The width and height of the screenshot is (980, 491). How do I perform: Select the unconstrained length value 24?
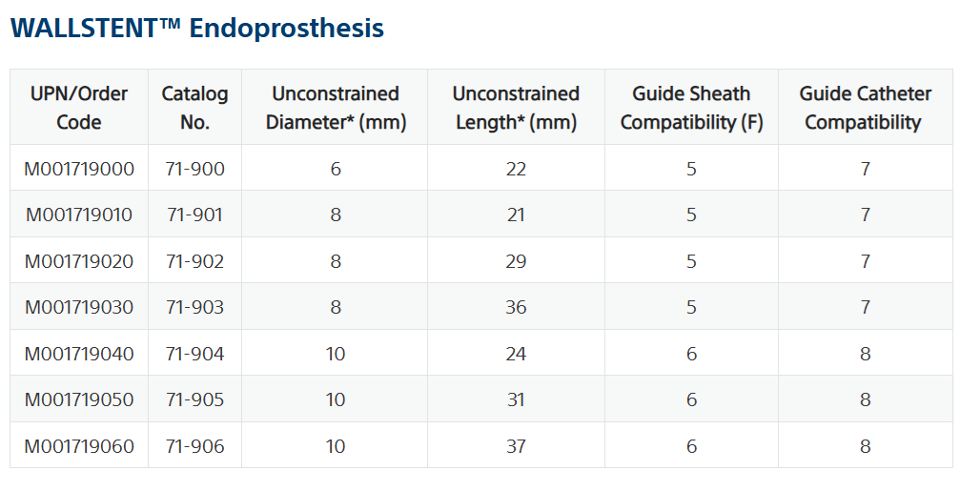coord(516,354)
